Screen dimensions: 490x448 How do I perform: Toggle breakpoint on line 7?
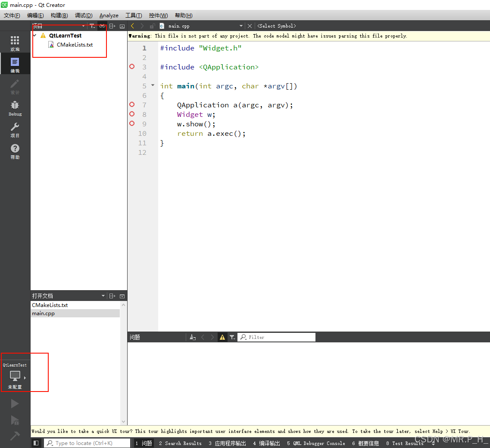(x=132, y=104)
